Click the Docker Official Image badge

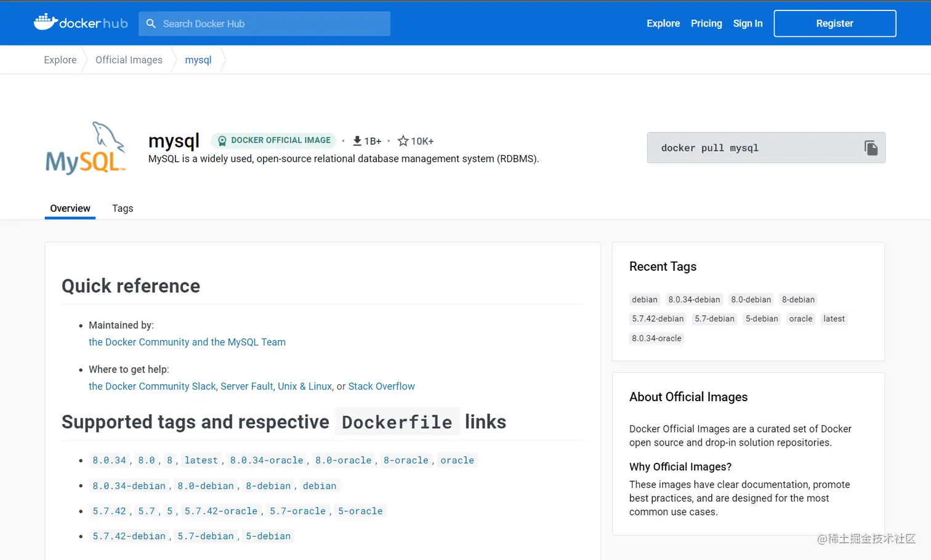274,140
